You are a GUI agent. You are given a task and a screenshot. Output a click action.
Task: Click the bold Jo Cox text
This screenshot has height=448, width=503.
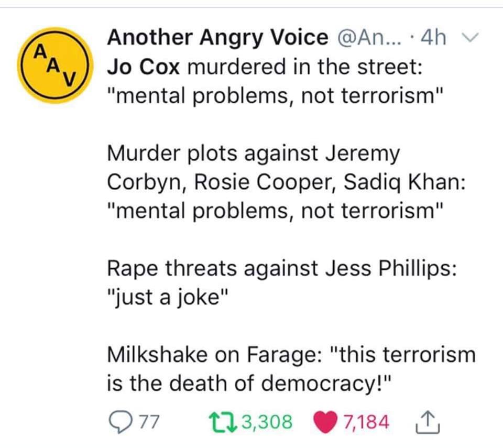click(144, 67)
